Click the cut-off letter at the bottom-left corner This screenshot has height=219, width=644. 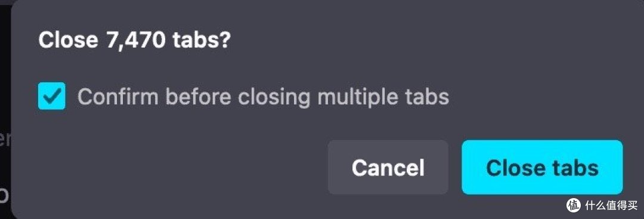[x=4, y=196]
